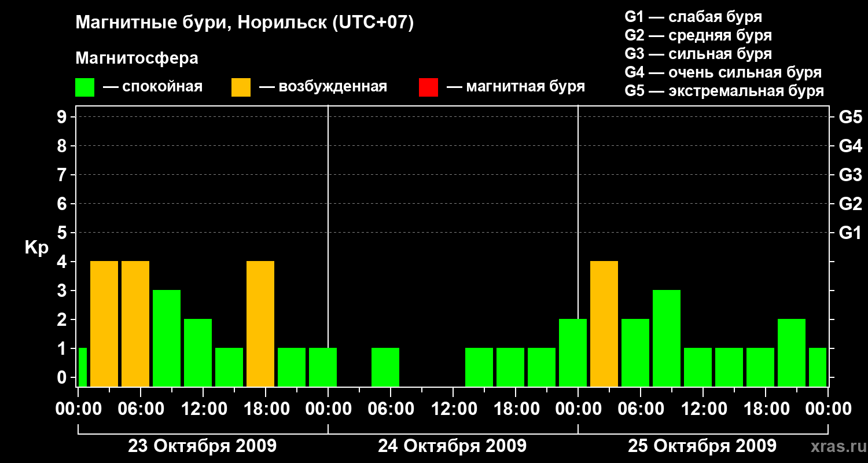Click the 'G5 — экстремальная буря' legend line
The height and width of the screenshot is (463, 868).
click(x=724, y=91)
